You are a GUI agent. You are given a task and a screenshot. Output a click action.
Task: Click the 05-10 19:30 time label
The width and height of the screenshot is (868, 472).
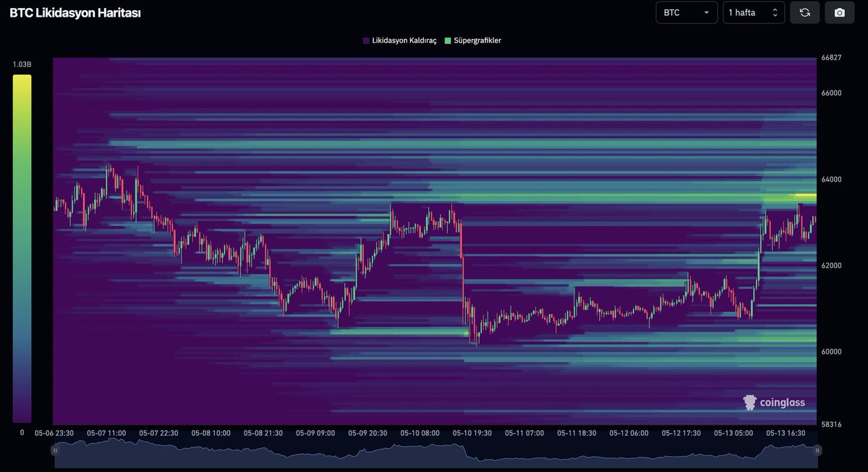[472, 433]
